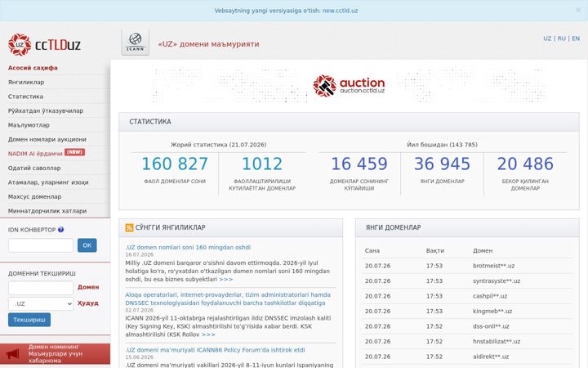The width and height of the screenshot is (588, 368).
Task: Click the «UZ» домени маъмурияти heading
Action: (208, 44)
